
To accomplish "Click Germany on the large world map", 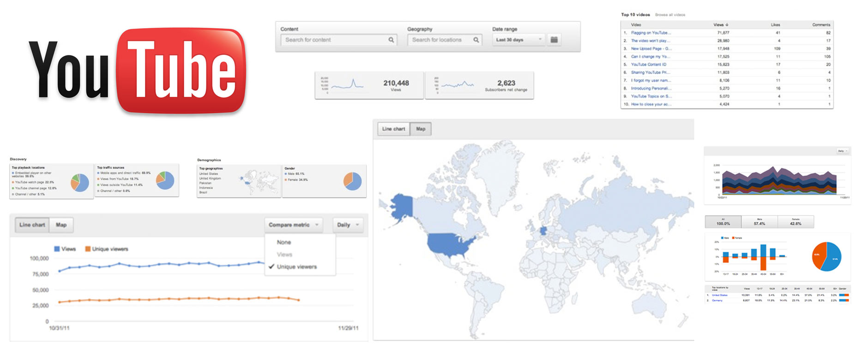I will [544, 230].
